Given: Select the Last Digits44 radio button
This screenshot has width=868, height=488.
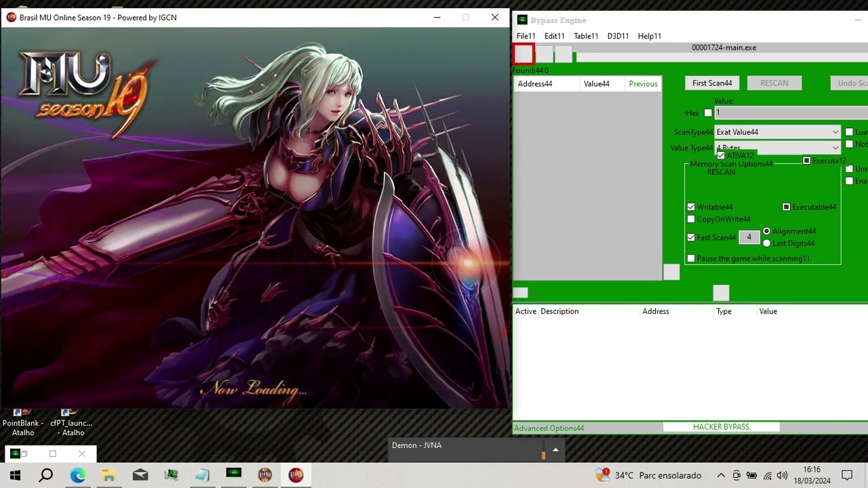Looking at the screenshot, I should [767, 243].
